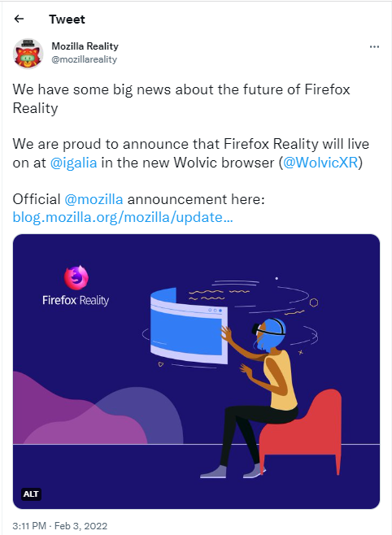Click the Firefox Reality fox logo in image
Image resolution: width=392 pixels, height=535 pixels.
76,276
